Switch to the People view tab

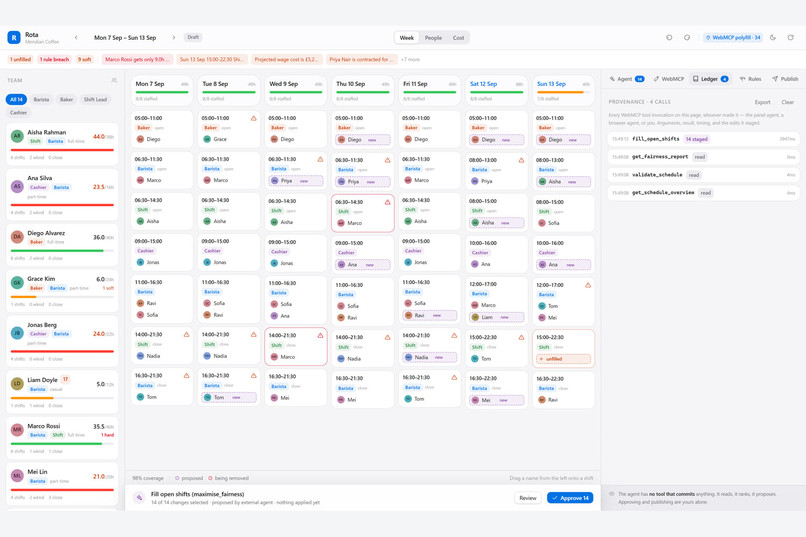click(433, 38)
